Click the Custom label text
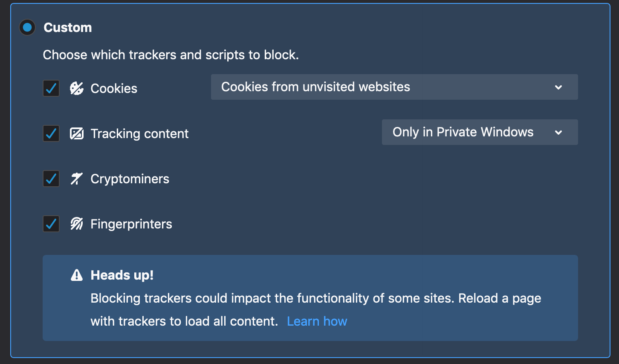Screen dimensions: 619x364 (x=67, y=27)
